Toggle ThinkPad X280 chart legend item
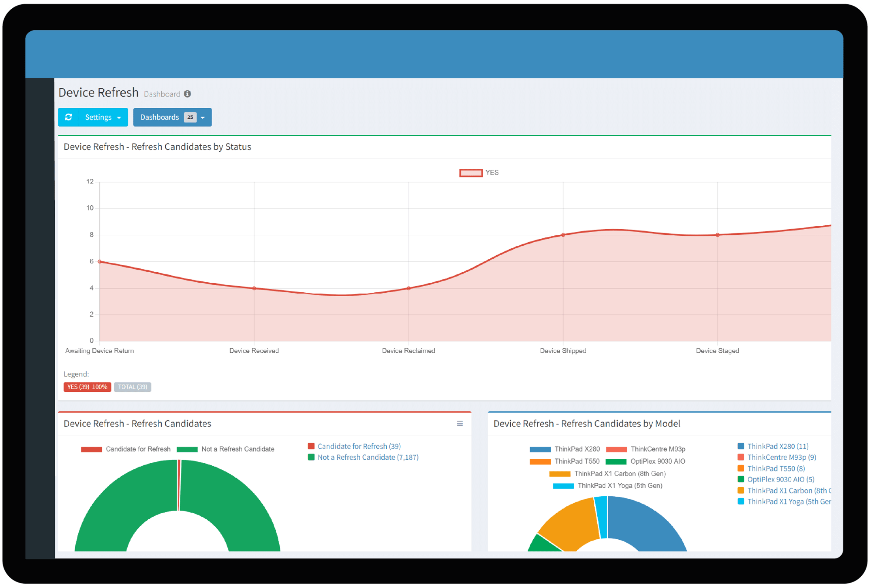This screenshot has width=870, height=588. pos(565,449)
